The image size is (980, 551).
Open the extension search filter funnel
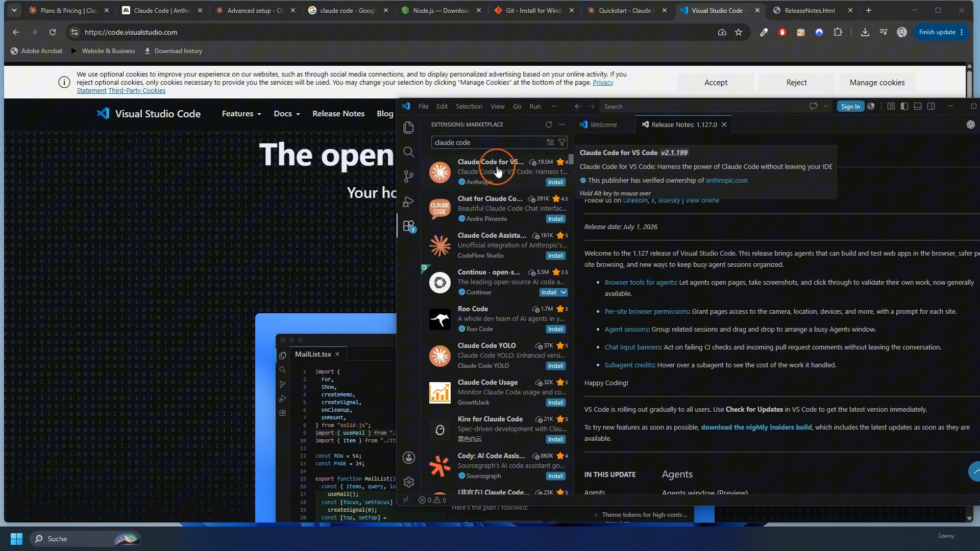[x=562, y=142]
